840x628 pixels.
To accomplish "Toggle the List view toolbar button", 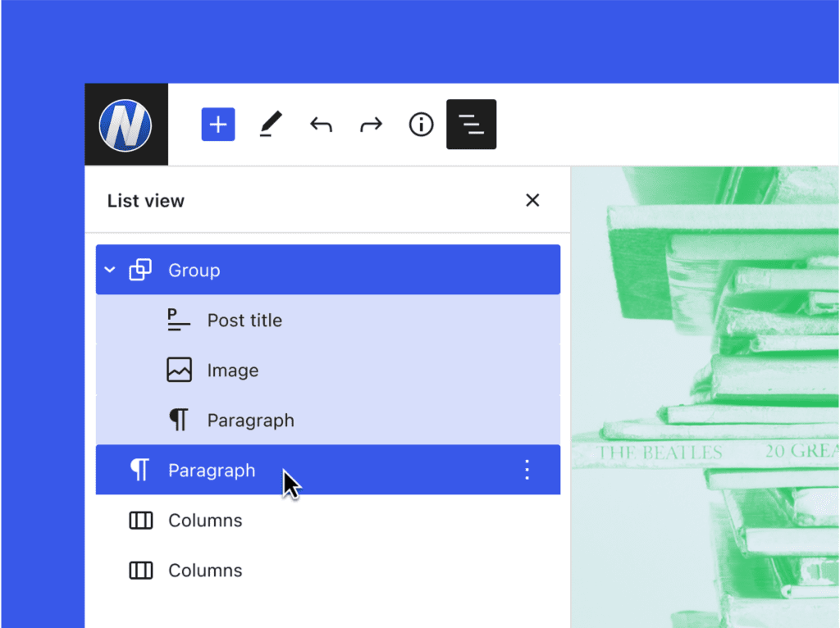I will tap(472, 125).
